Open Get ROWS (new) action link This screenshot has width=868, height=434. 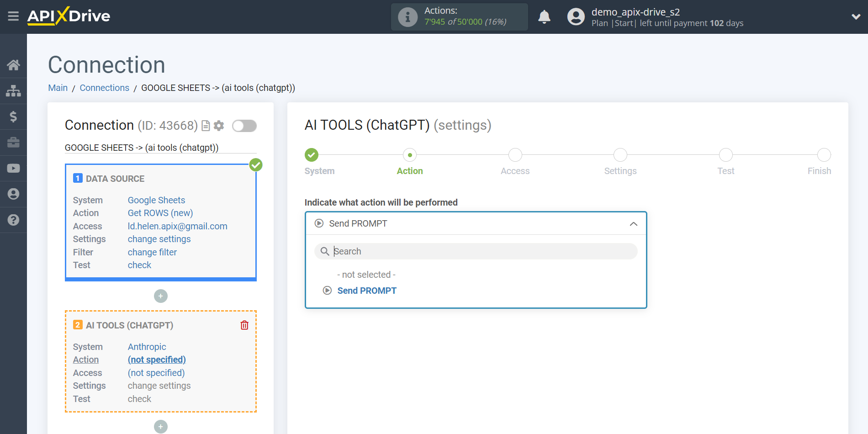coord(160,213)
